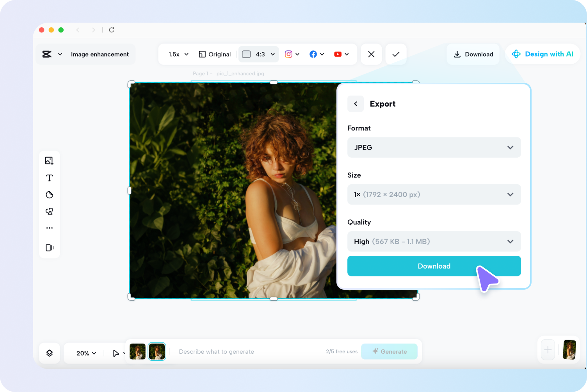Select the Add Image tool
587x392 pixels.
(x=50, y=160)
